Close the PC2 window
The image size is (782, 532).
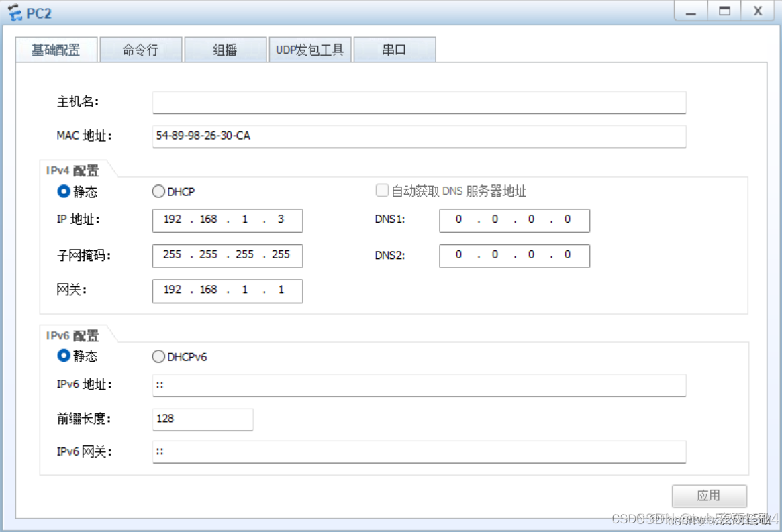point(758,11)
